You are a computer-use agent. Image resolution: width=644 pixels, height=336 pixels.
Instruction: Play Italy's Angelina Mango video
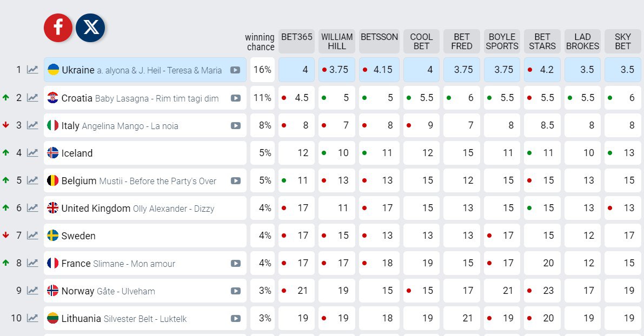[x=235, y=125]
